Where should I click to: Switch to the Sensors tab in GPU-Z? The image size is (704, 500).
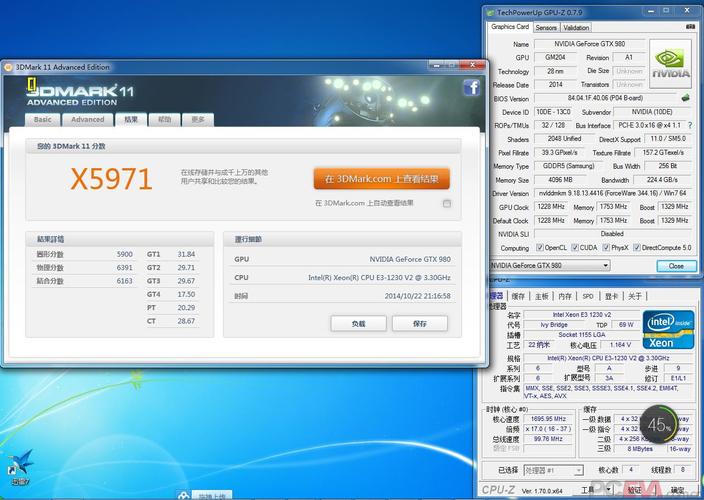point(546,28)
